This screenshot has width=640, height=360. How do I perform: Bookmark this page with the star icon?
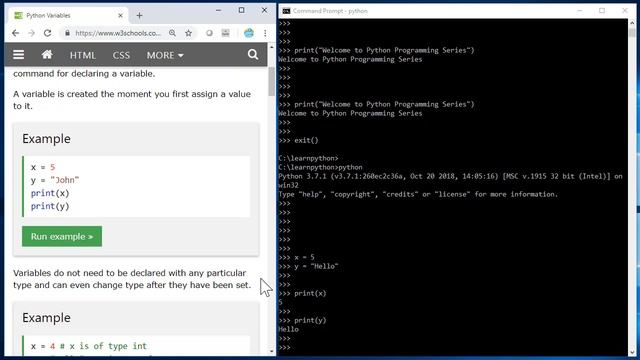tap(188, 33)
